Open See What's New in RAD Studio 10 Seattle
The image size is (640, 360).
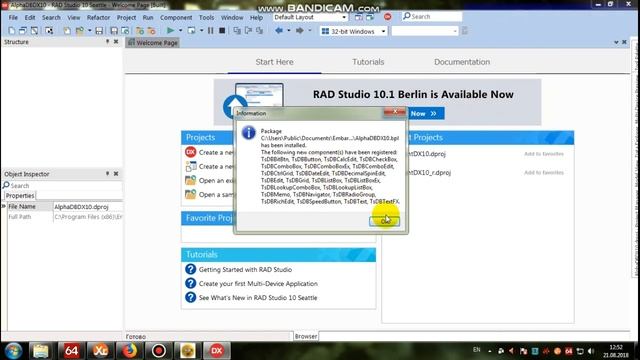(258, 298)
